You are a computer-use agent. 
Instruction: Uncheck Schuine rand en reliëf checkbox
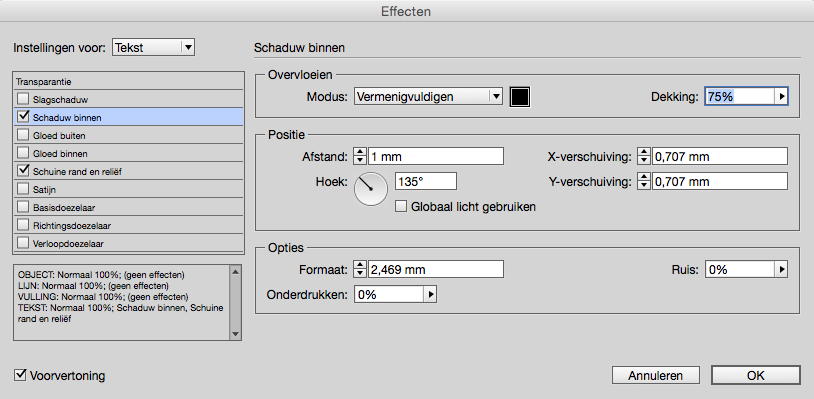click(x=23, y=171)
